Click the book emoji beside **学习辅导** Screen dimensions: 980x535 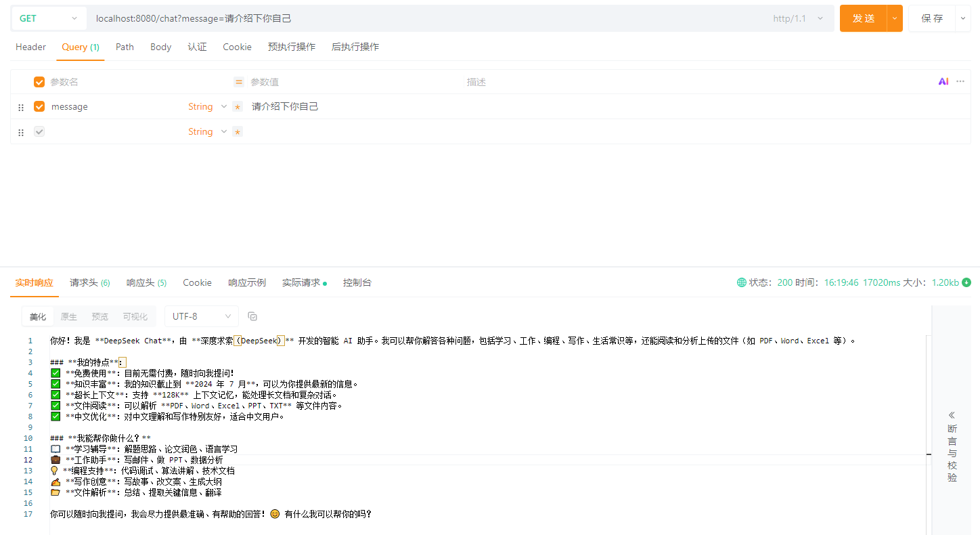coord(55,449)
